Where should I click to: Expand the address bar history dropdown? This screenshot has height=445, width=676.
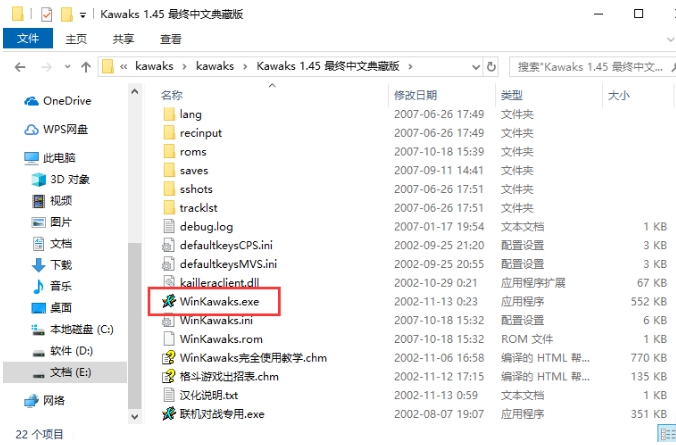coord(476,67)
